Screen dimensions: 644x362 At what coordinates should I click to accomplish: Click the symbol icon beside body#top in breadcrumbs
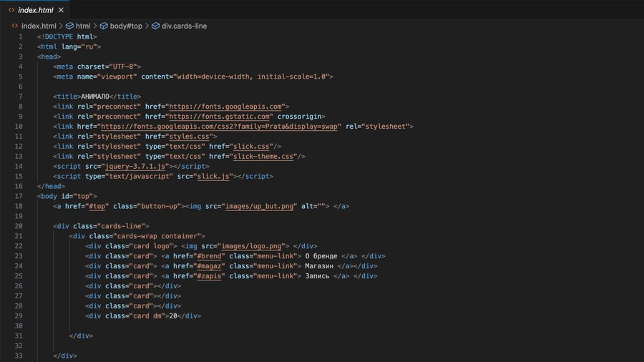point(104,26)
